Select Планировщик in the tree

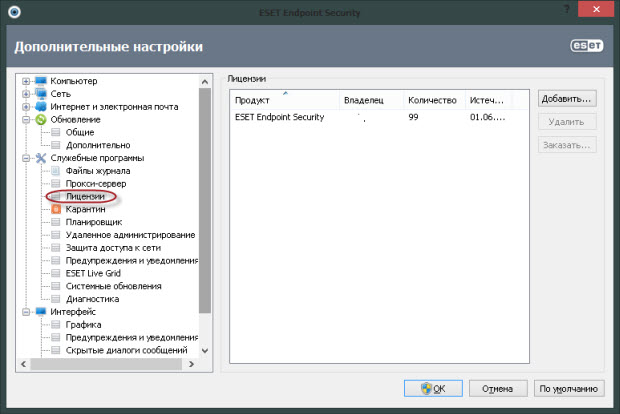94,222
